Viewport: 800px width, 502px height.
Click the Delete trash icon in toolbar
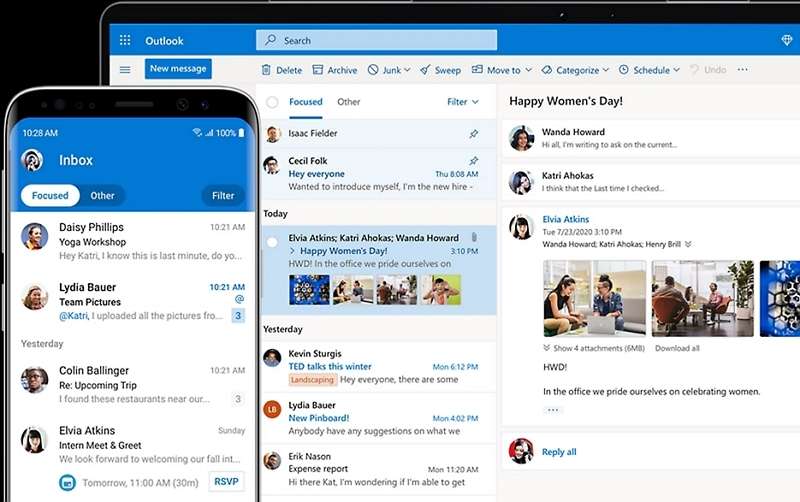point(266,70)
